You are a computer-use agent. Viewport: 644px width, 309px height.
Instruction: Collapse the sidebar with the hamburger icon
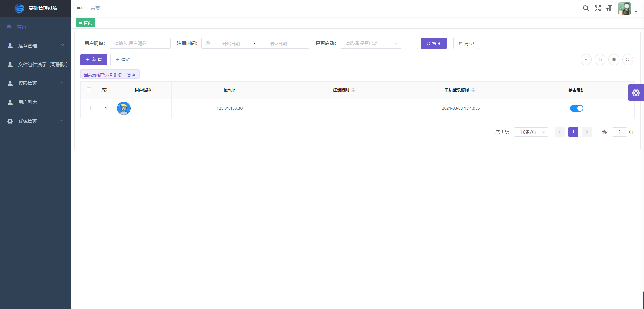79,8
